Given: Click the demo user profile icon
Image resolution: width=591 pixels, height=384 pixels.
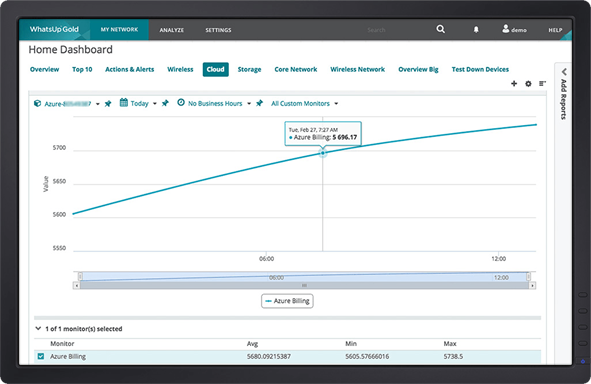Looking at the screenshot, I should click(505, 29).
